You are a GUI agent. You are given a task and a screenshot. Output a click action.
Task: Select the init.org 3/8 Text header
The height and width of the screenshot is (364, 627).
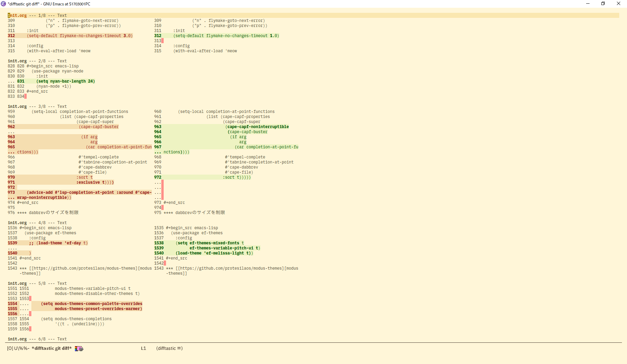(x=17, y=106)
